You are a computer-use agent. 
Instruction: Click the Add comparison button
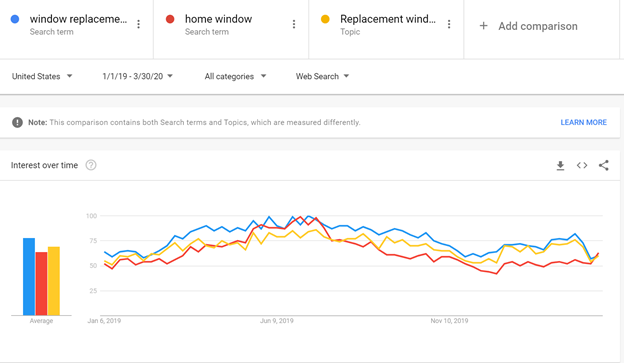[x=529, y=26]
